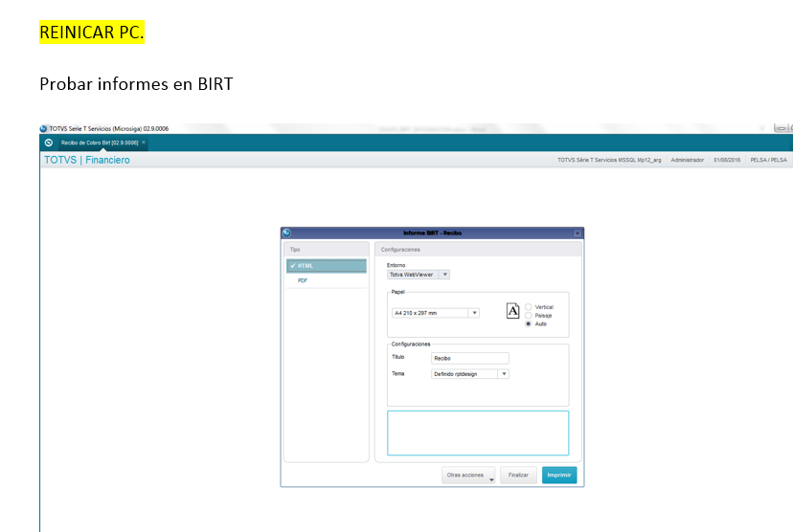The width and height of the screenshot is (793, 532).
Task: Click the paper orientation page icon
Action: coord(512,311)
